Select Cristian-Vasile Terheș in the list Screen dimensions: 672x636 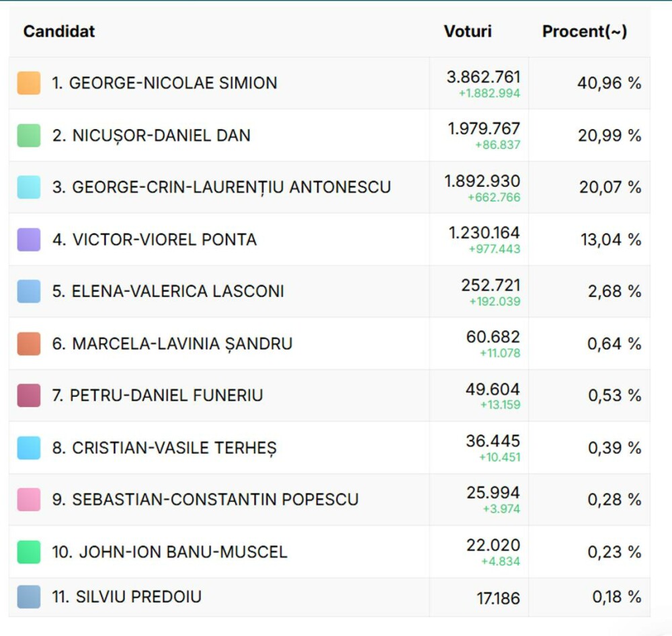(165, 448)
